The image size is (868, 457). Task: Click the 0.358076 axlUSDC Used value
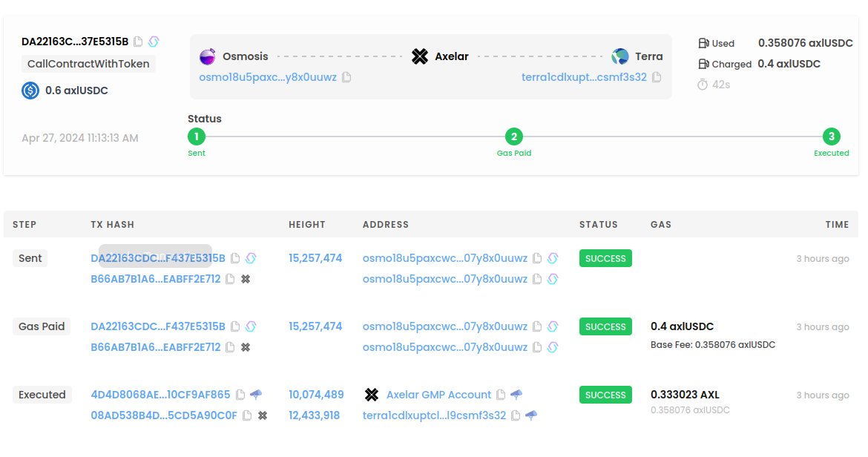(806, 43)
